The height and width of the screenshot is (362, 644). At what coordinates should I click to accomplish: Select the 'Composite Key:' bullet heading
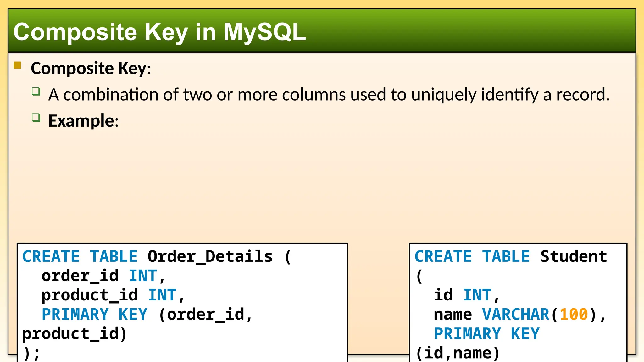(91, 68)
